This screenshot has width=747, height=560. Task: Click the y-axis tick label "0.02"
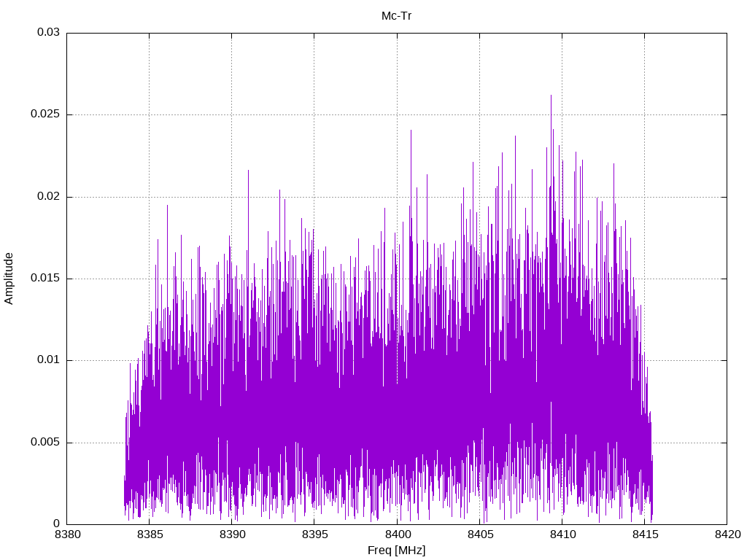pos(49,196)
